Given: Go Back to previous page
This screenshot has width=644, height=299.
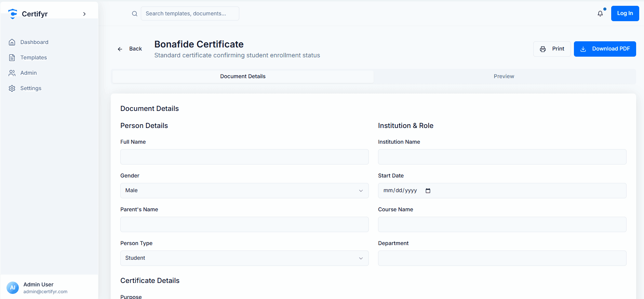Looking at the screenshot, I should [130, 49].
